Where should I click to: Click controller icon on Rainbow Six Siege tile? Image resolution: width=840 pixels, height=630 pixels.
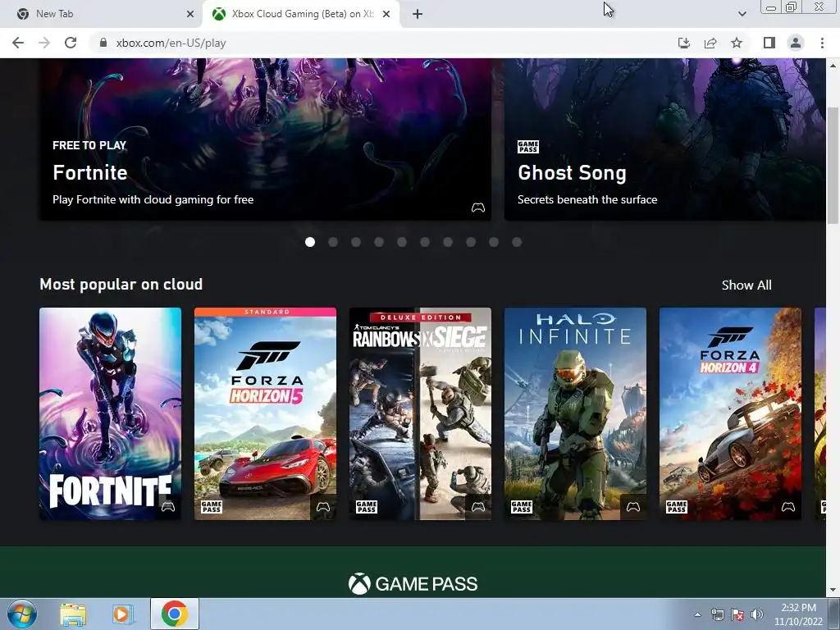(x=478, y=507)
